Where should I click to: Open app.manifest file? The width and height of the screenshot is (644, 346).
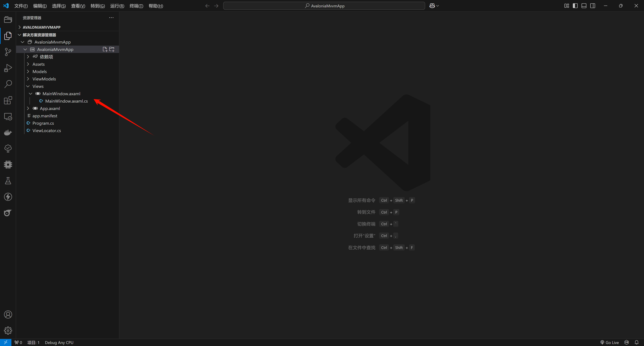45,116
